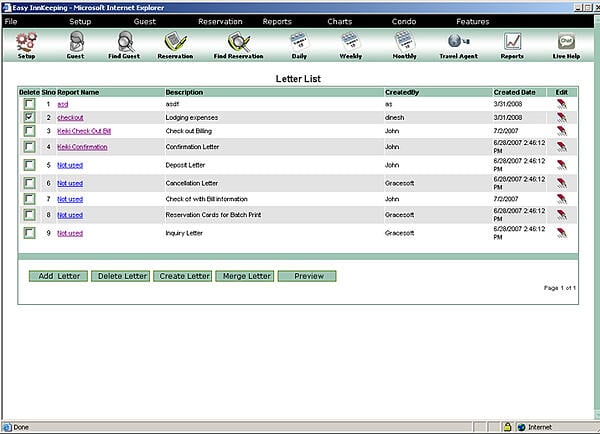The height and width of the screenshot is (434, 600).
Task: Tick delete checkbox for Deposit Letter row
Action: pyautogui.click(x=29, y=165)
